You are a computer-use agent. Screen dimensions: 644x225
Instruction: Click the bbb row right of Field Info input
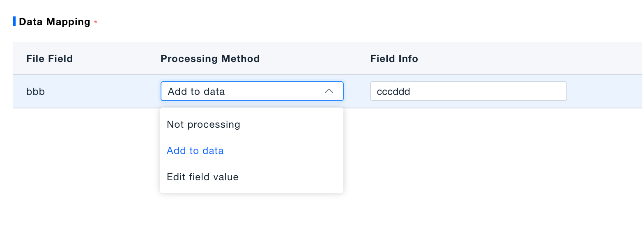(604, 91)
